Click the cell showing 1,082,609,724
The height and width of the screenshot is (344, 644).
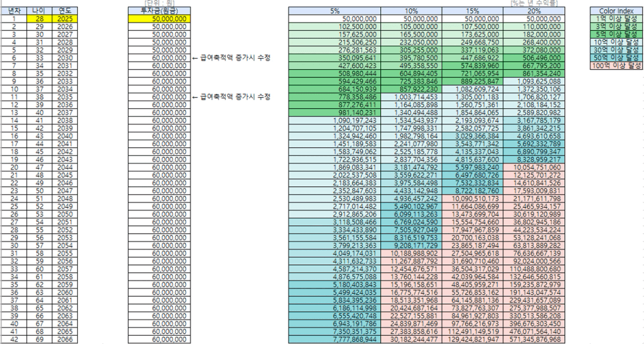(472, 88)
